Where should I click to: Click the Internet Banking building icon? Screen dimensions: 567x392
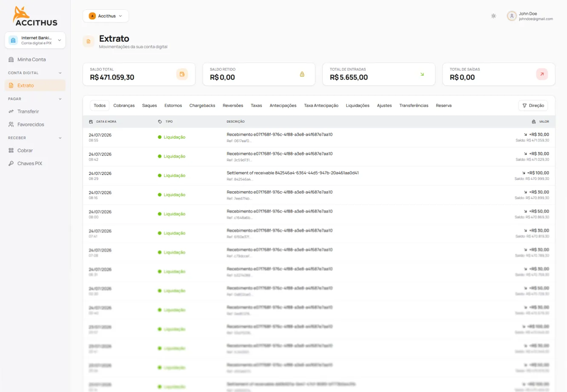(x=13, y=40)
